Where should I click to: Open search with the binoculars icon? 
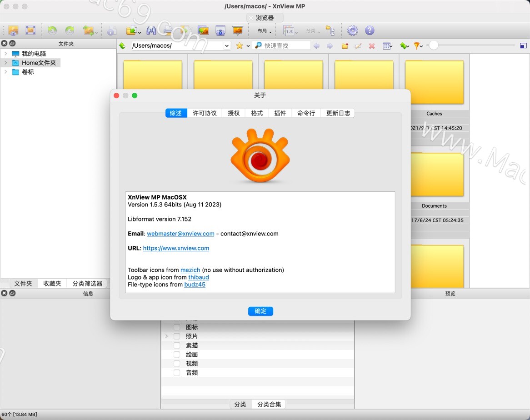pyautogui.click(x=151, y=30)
